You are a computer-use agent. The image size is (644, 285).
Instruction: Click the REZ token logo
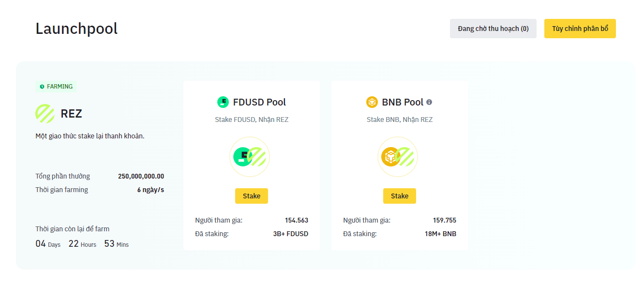pyautogui.click(x=45, y=114)
